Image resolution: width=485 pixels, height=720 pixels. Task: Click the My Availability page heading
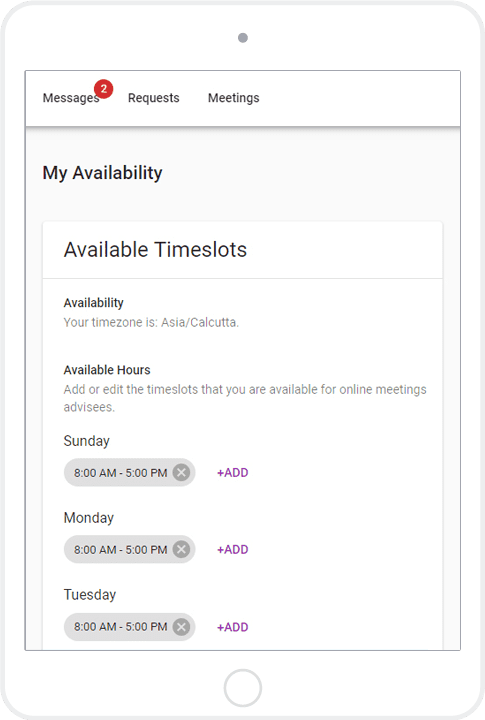(x=102, y=173)
